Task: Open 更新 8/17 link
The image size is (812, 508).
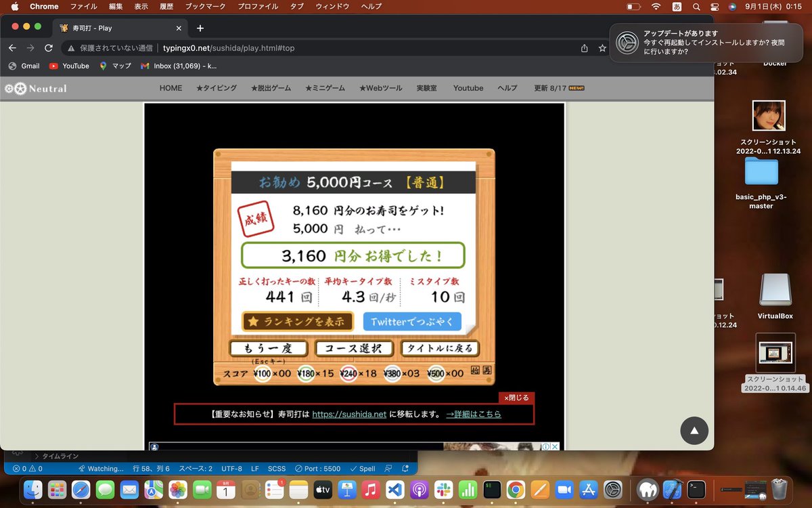Action: tap(559, 88)
